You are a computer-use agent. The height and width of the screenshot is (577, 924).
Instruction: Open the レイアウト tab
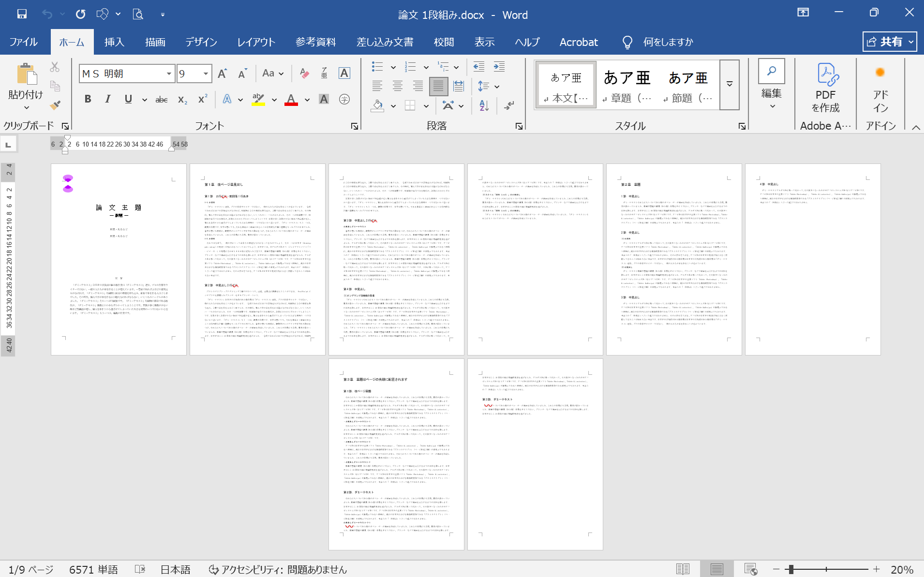click(x=256, y=42)
